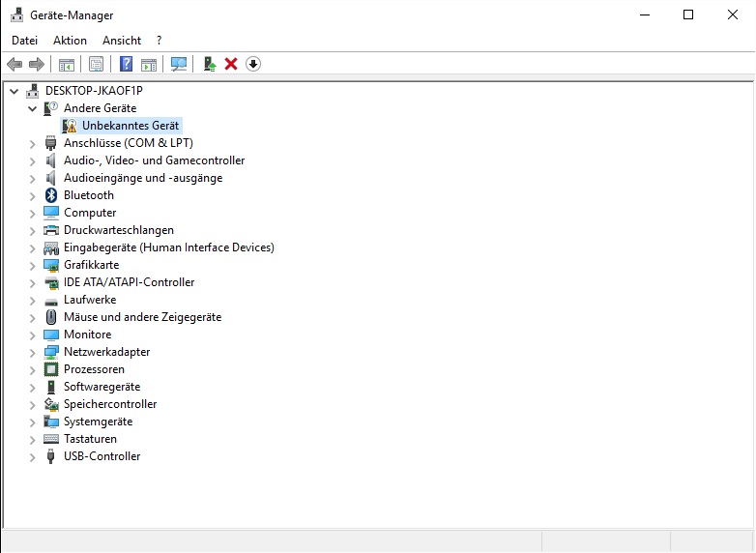
Task: Open the ? help menu
Action: [x=160, y=41]
